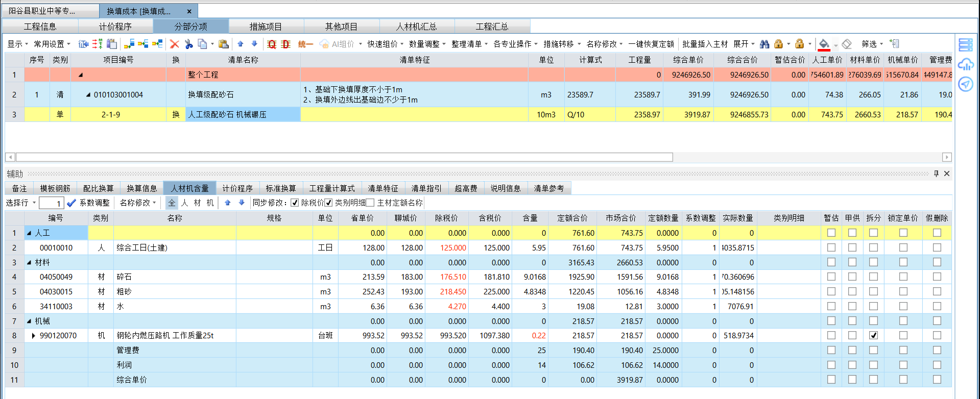Click the paint bucket fill color
The height and width of the screenshot is (399, 980).
(x=824, y=44)
